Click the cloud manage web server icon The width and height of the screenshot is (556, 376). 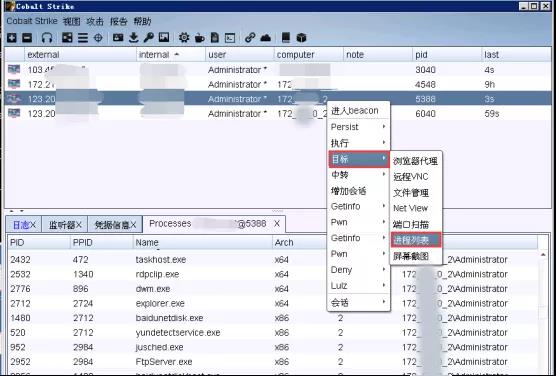click(x=266, y=38)
